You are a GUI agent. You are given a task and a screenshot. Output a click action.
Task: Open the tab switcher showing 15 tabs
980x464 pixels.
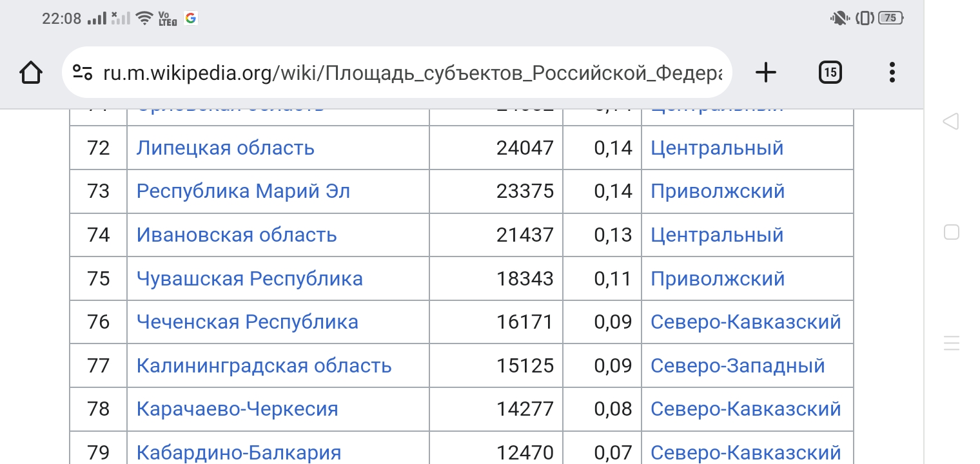tap(830, 72)
